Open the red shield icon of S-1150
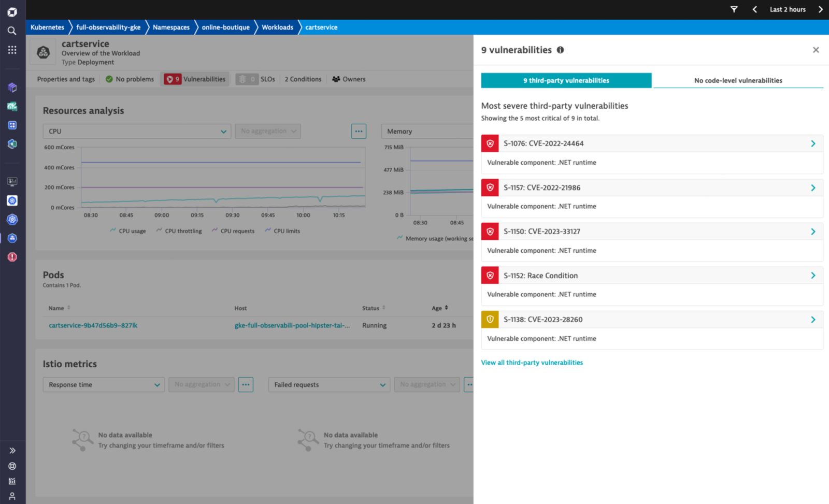This screenshot has height=504, width=829. tap(490, 232)
